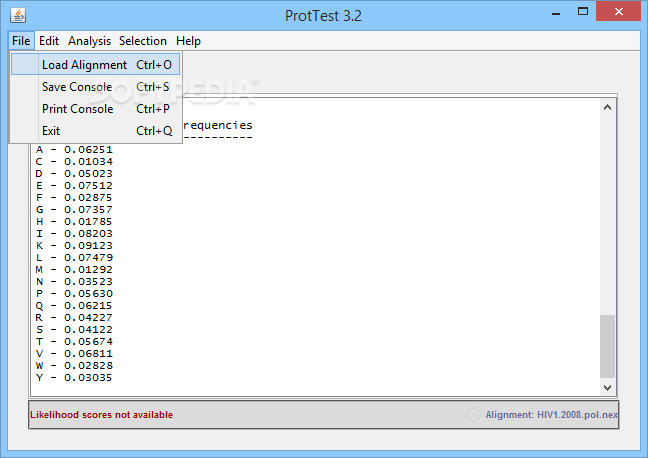Click the Java application icon in title bar

[x=18, y=16]
